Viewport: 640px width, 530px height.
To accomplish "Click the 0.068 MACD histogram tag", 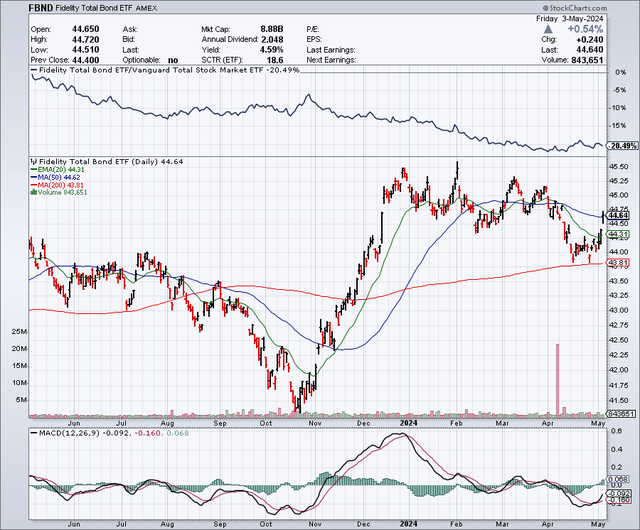I will click(616, 479).
